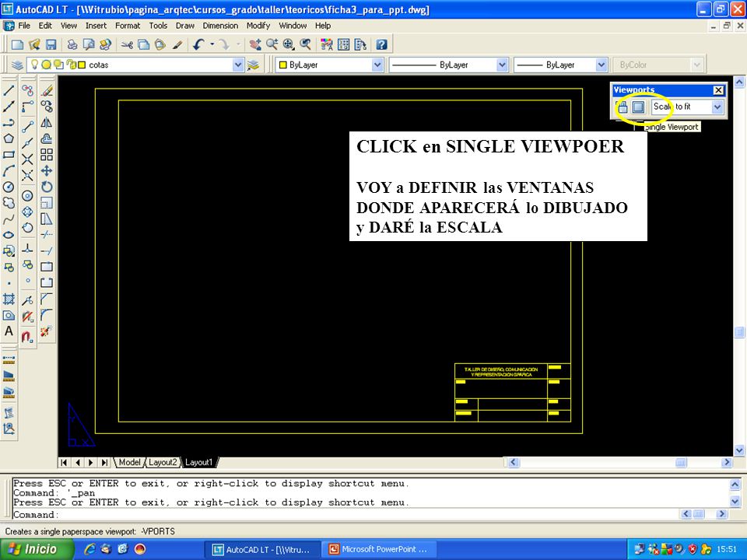Screen dimensions: 747x560
Task: Open the Dimension menu
Action: pos(220,26)
